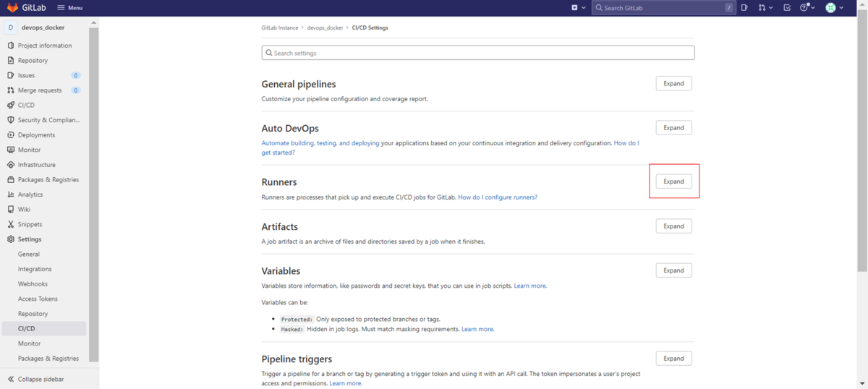Open the Help dropdown in the top bar
Image resolution: width=868 pixels, height=389 pixels.
point(807,7)
